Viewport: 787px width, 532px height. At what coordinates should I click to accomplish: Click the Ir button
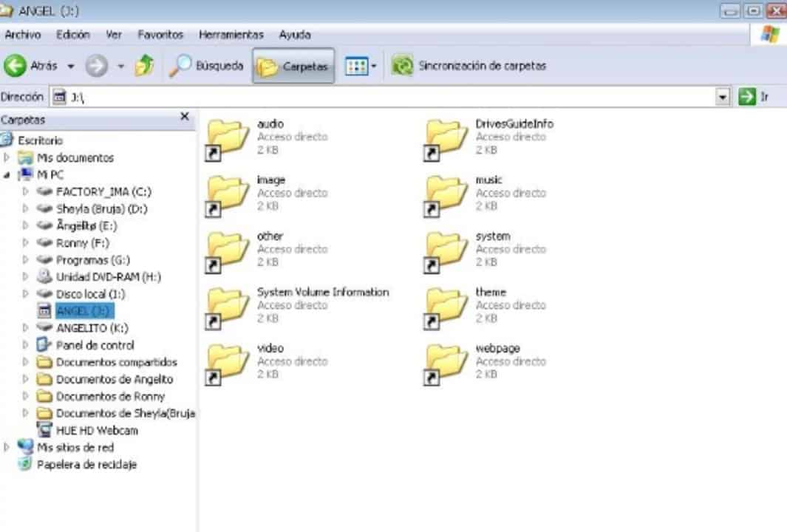pos(752,96)
